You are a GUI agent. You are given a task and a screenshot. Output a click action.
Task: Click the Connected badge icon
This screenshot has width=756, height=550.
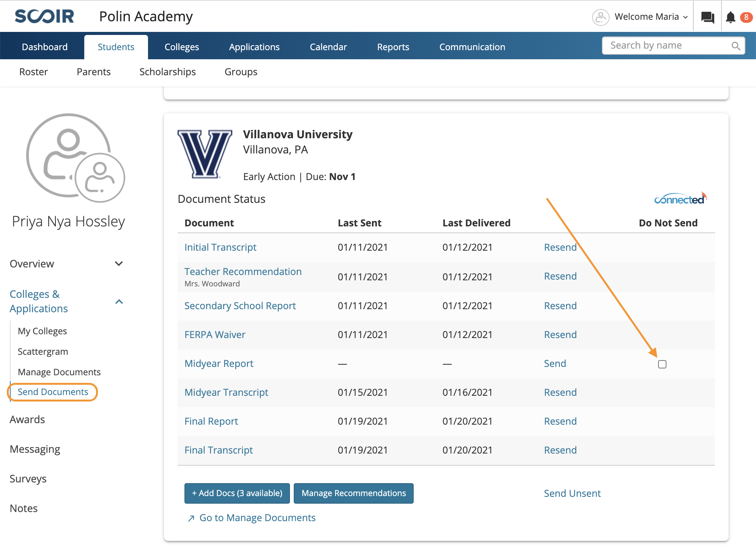click(680, 198)
